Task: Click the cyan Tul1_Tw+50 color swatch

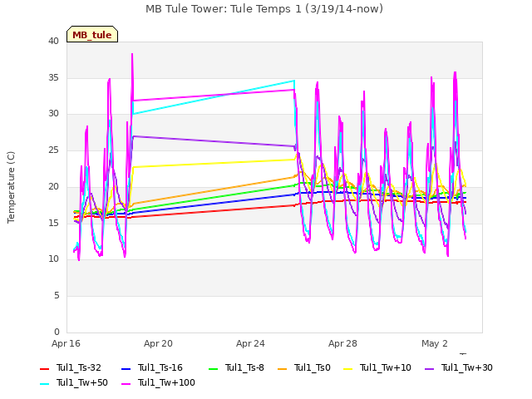Action: [x=44, y=383]
